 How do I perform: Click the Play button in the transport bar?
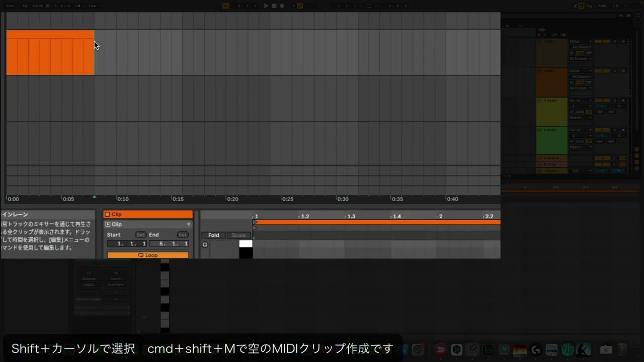point(267,6)
